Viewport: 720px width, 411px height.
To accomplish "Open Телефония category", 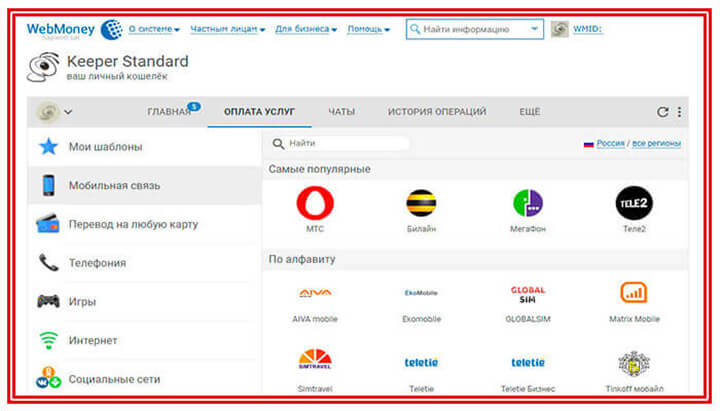I will coord(144,263).
